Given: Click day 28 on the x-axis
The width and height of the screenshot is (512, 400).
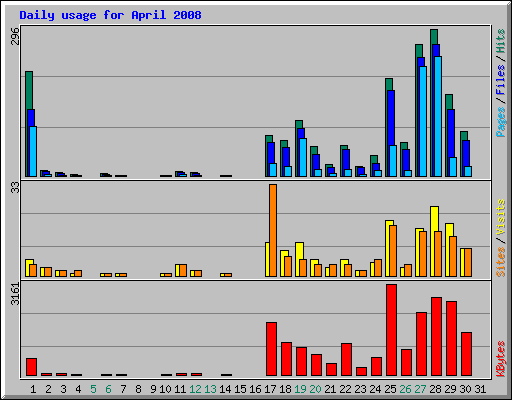Looking at the screenshot, I should click(435, 389).
